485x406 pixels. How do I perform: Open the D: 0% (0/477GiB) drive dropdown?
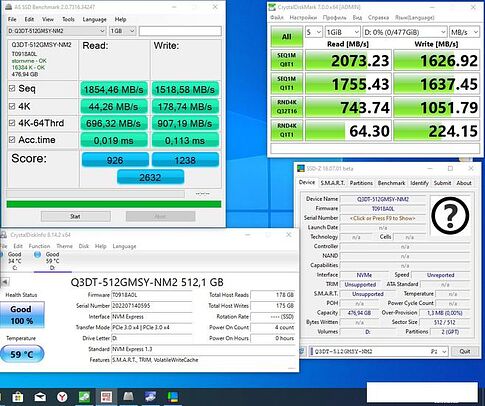coord(405,32)
